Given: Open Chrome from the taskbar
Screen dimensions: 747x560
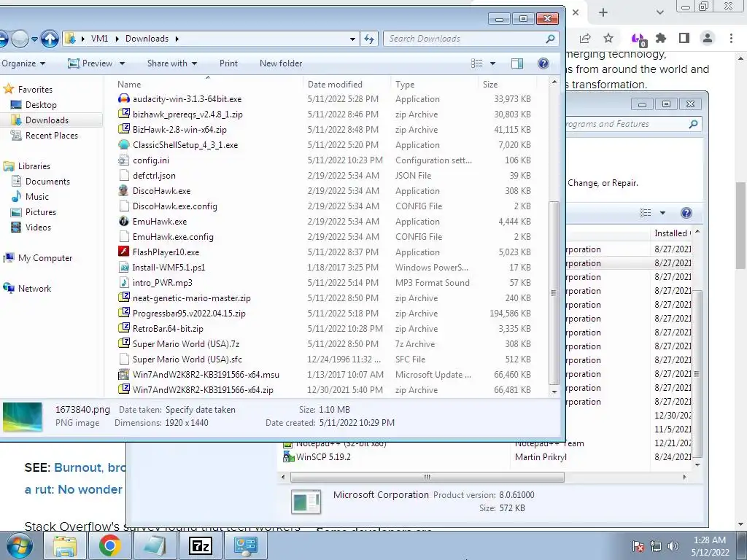Looking at the screenshot, I should pos(110,545).
